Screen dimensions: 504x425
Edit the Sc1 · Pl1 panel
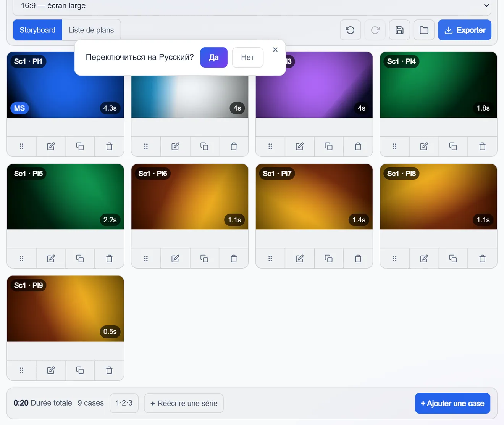(x=51, y=146)
